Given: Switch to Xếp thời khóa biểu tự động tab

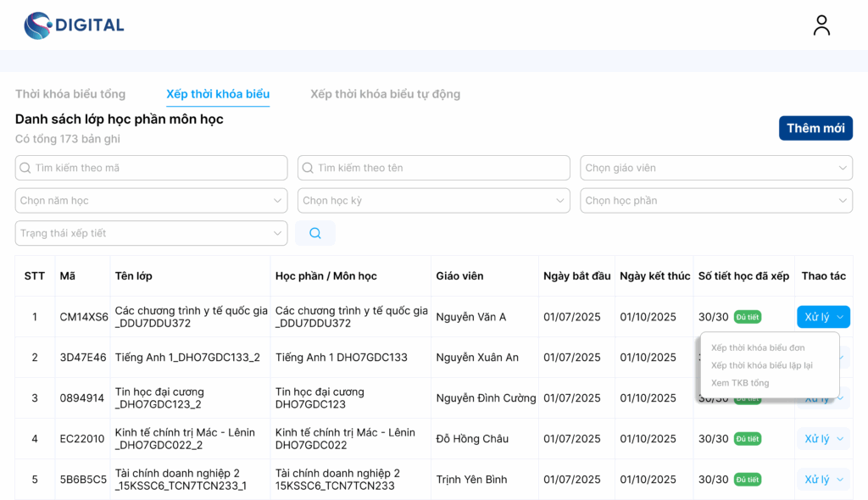Looking at the screenshot, I should [x=385, y=94].
